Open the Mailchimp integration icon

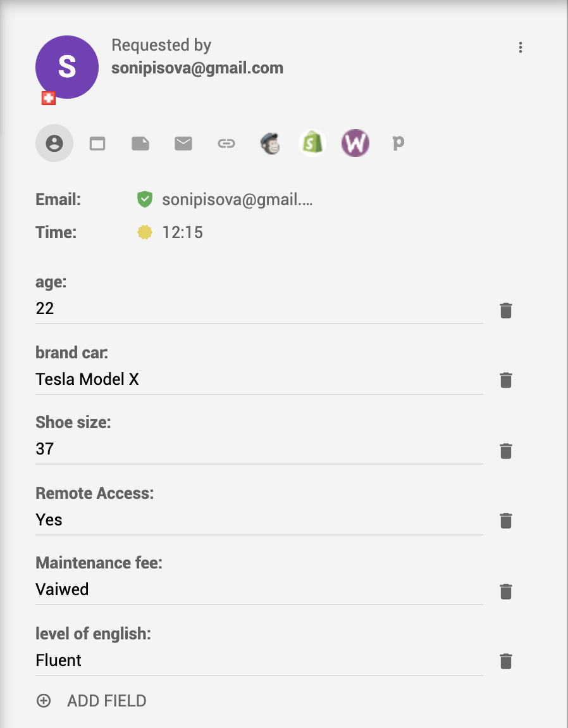click(269, 144)
